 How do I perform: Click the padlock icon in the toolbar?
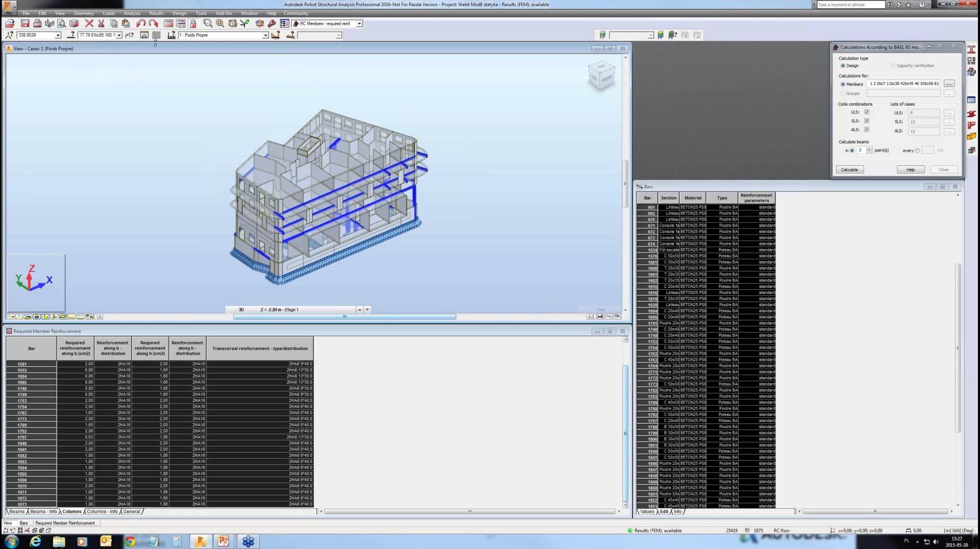pos(193,23)
